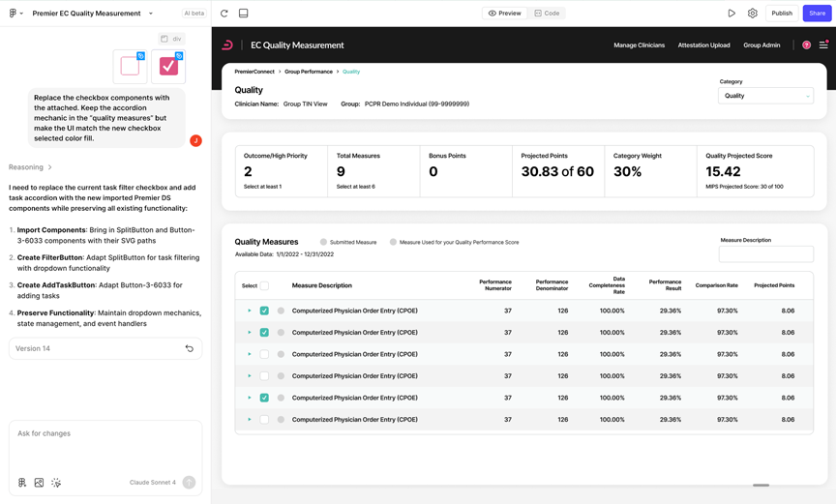Viewport: 836px width, 504px height.
Task: Click the attach image icon in chat box
Action: (39, 483)
